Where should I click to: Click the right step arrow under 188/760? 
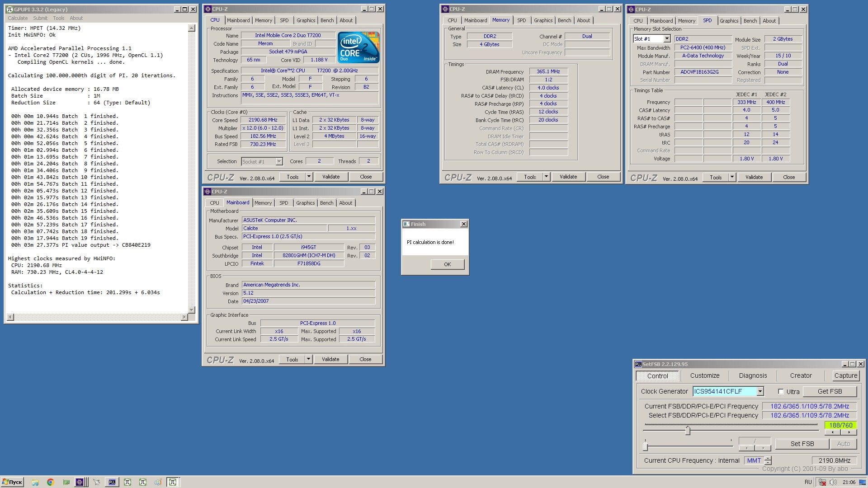(x=849, y=432)
